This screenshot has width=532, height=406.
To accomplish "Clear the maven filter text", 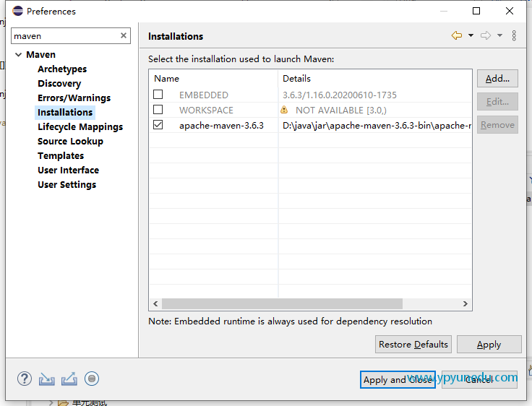I will click(124, 35).
